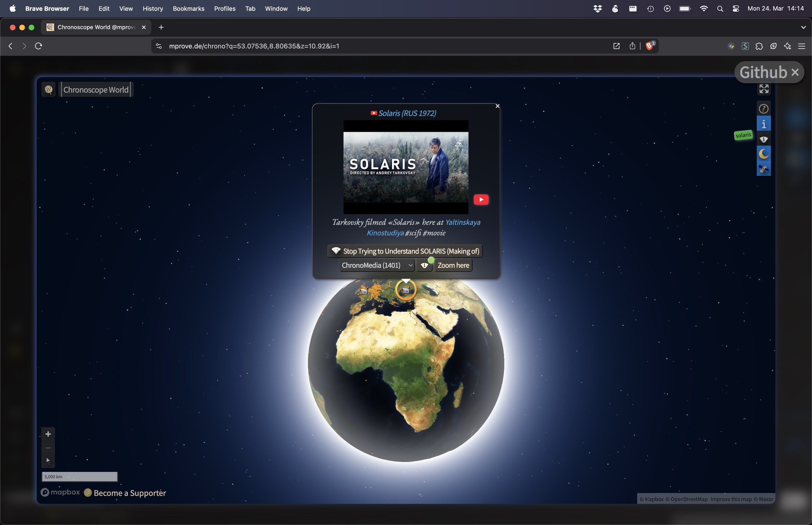The width and height of the screenshot is (812, 525).
Task: Toggle the blue info panel button
Action: [764, 124]
